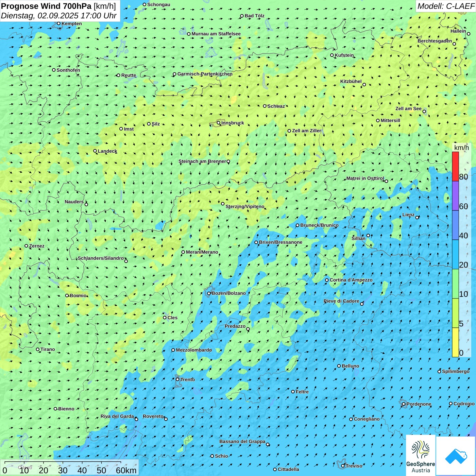Viewport: 476px width, 476px height.
Task: Select the Riva del Garda label
Action: [x=117, y=416]
